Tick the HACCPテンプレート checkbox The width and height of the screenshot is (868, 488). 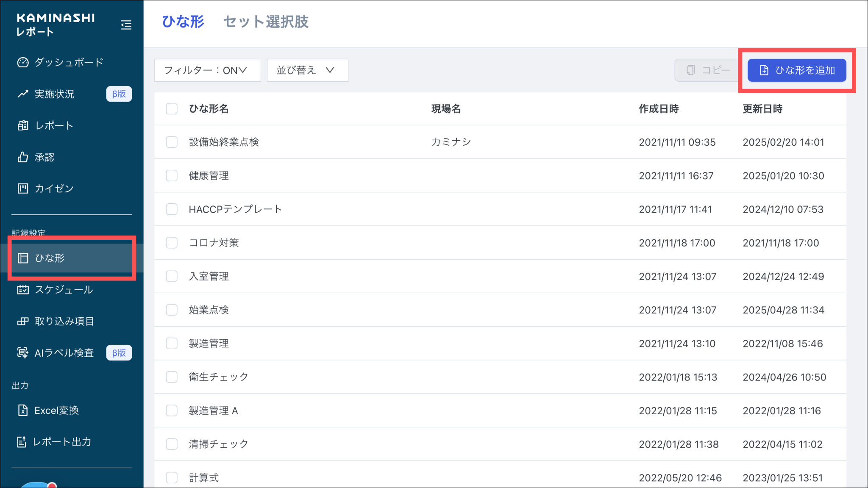[172, 209]
